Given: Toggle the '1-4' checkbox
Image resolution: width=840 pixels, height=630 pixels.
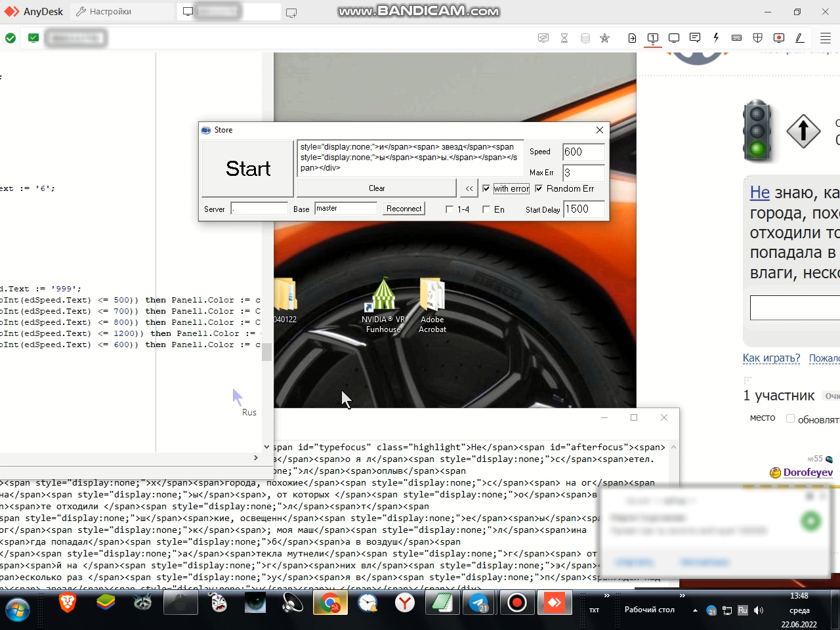Looking at the screenshot, I should tap(450, 209).
